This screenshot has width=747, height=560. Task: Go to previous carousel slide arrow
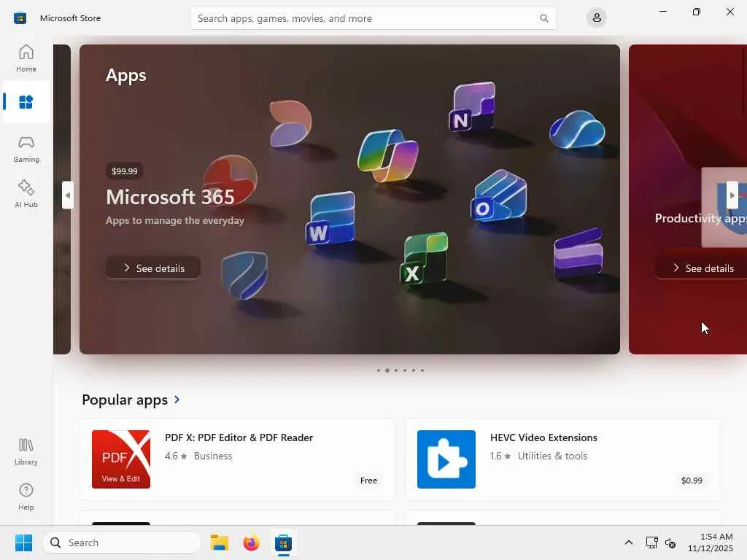click(68, 195)
